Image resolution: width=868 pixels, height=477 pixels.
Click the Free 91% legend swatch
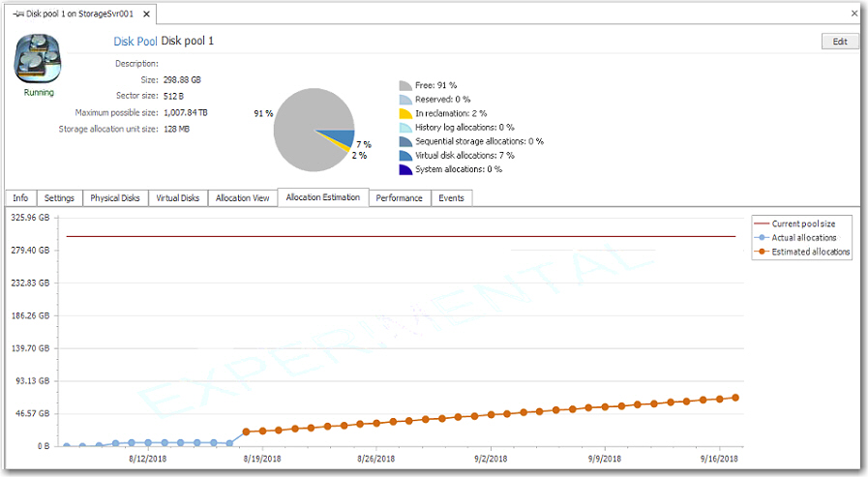(x=405, y=85)
